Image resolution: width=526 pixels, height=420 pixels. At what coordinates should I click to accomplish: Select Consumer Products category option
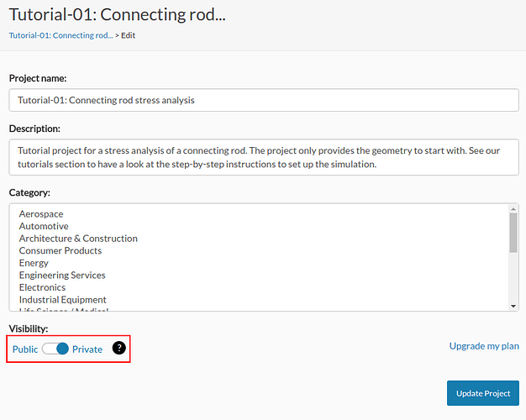click(60, 250)
